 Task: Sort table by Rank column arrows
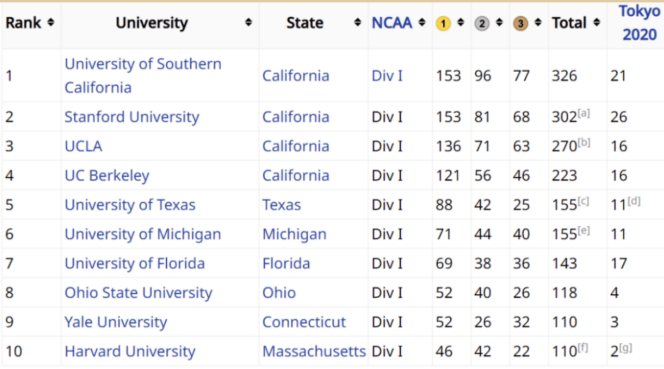[51, 22]
